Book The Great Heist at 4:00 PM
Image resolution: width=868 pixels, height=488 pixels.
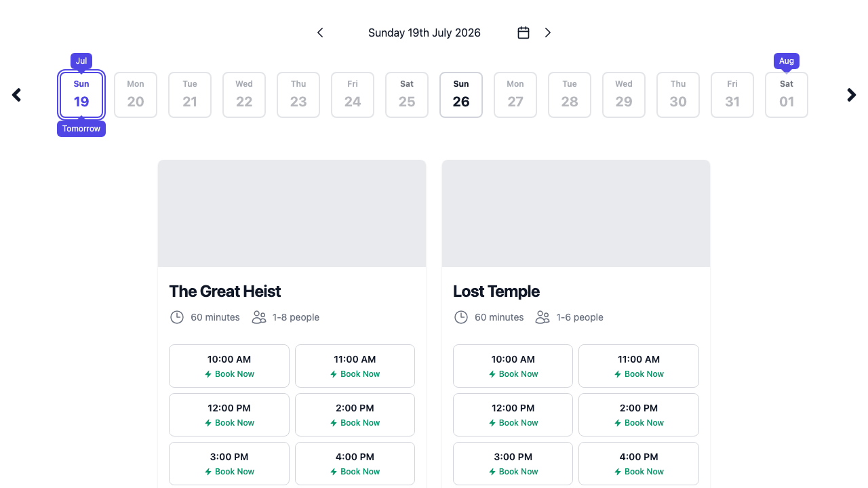[355, 464]
